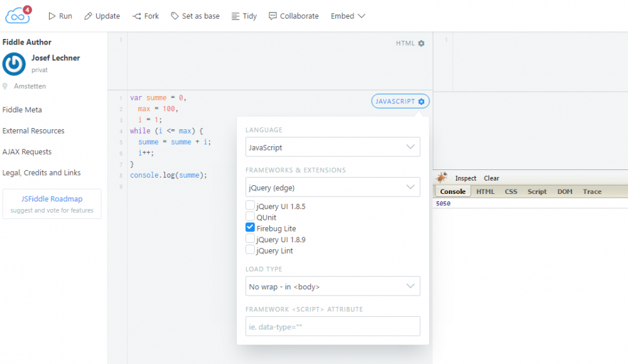This screenshot has width=628, height=364.
Task: Click the Tidy code button
Action: [x=244, y=16]
